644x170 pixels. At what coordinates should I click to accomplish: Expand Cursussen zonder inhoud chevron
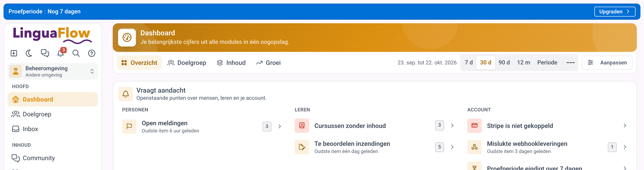click(452, 126)
